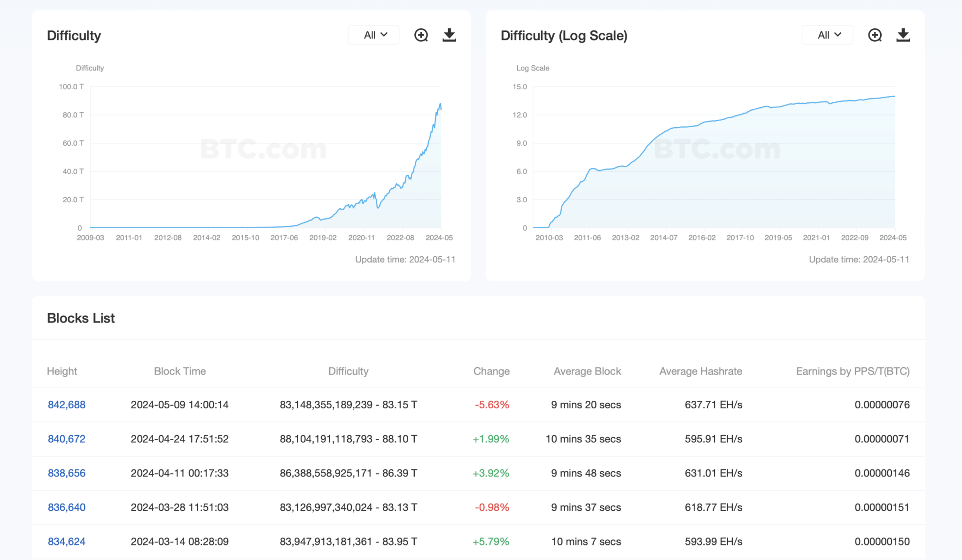Open block height 842,688 link
The width and height of the screenshot is (962, 560).
[x=67, y=405]
